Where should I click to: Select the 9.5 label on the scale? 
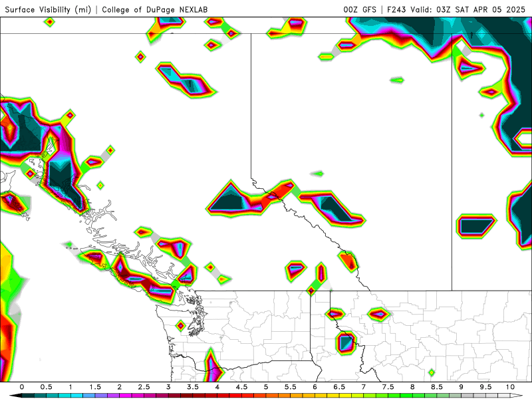486,387
